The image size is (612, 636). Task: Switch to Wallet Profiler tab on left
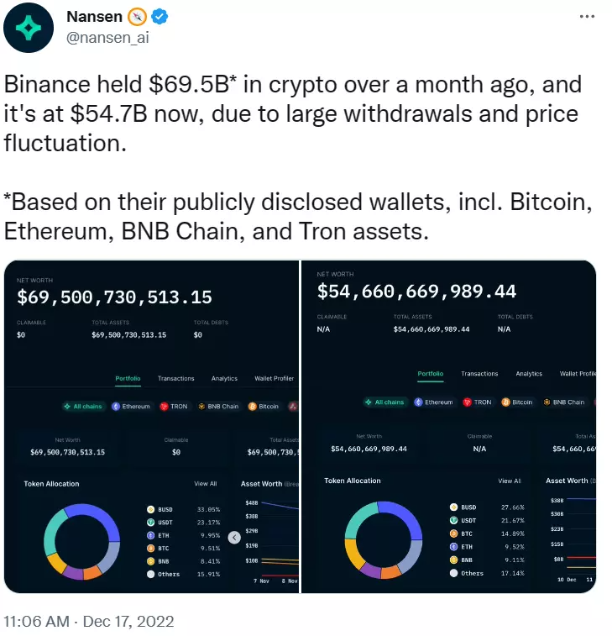pos(274,378)
